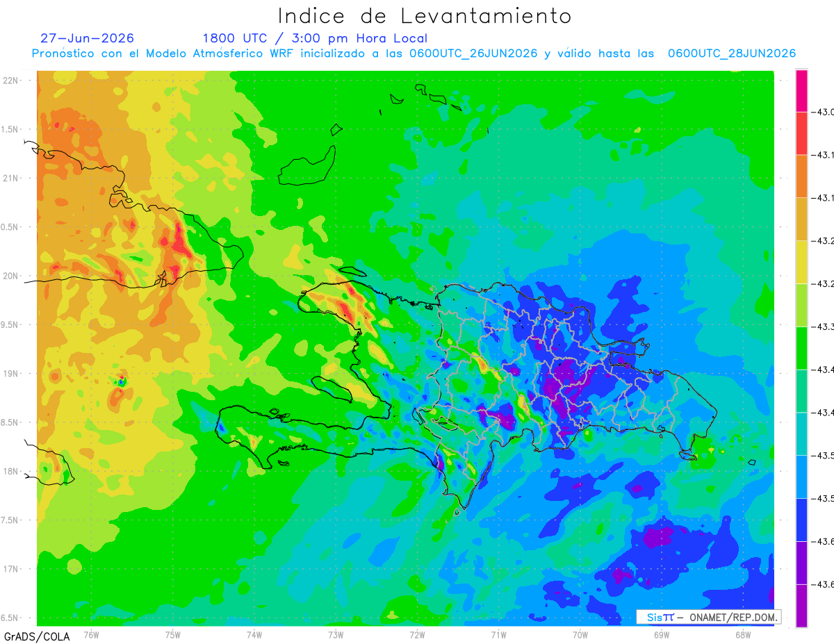The height and width of the screenshot is (644, 834).
Task: Click the '73W' longitude label
Action: [336, 634]
